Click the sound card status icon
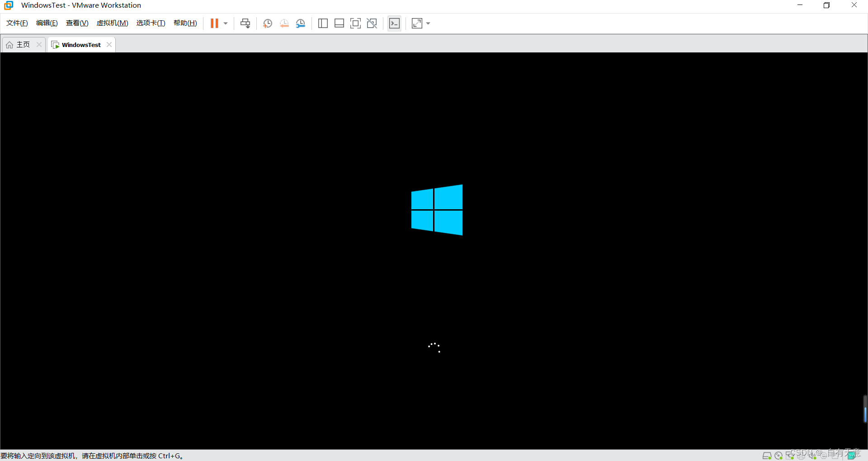 click(812, 456)
